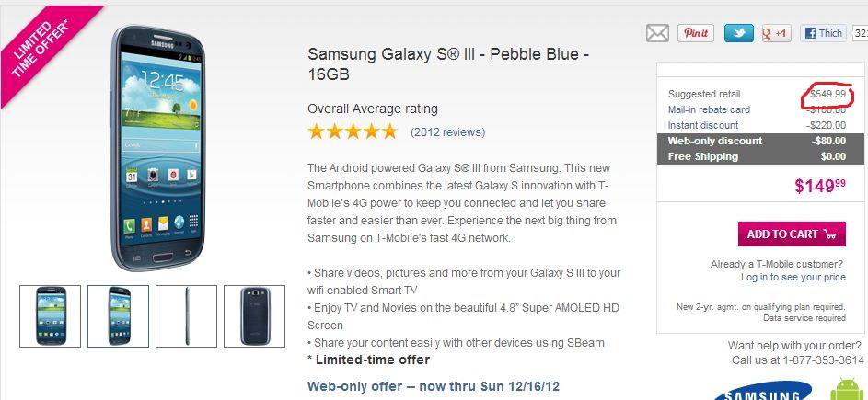
Task: Click the Facebook Thích like button
Action: pos(823,33)
